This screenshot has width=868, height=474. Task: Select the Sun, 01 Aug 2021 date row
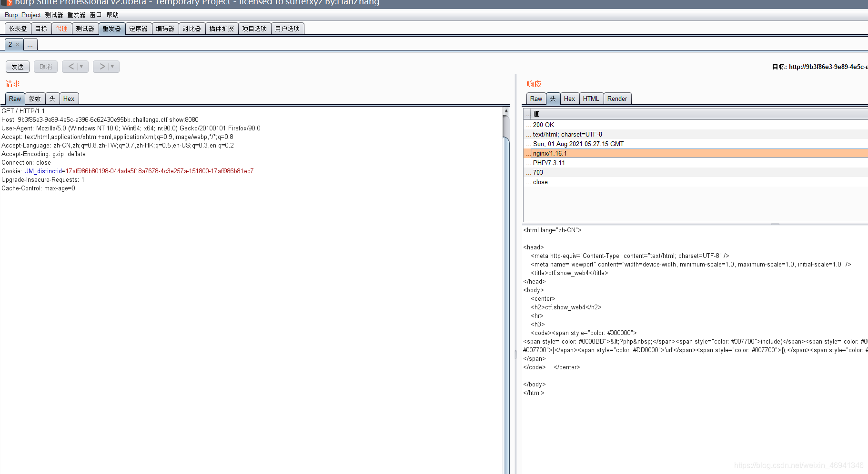click(x=696, y=144)
